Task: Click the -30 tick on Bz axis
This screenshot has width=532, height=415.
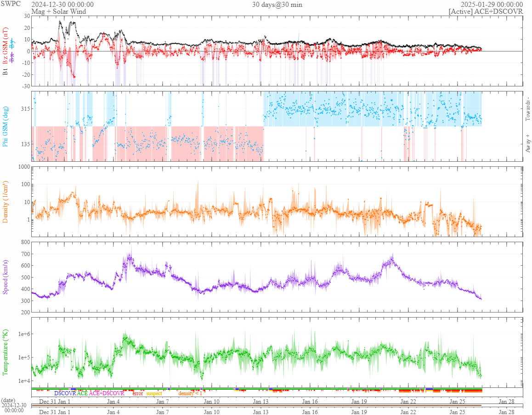Action: pos(26,86)
